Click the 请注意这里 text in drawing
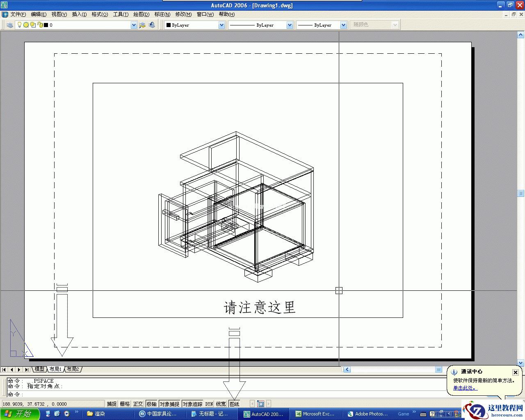The image size is (525, 420). [x=260, y=307]
